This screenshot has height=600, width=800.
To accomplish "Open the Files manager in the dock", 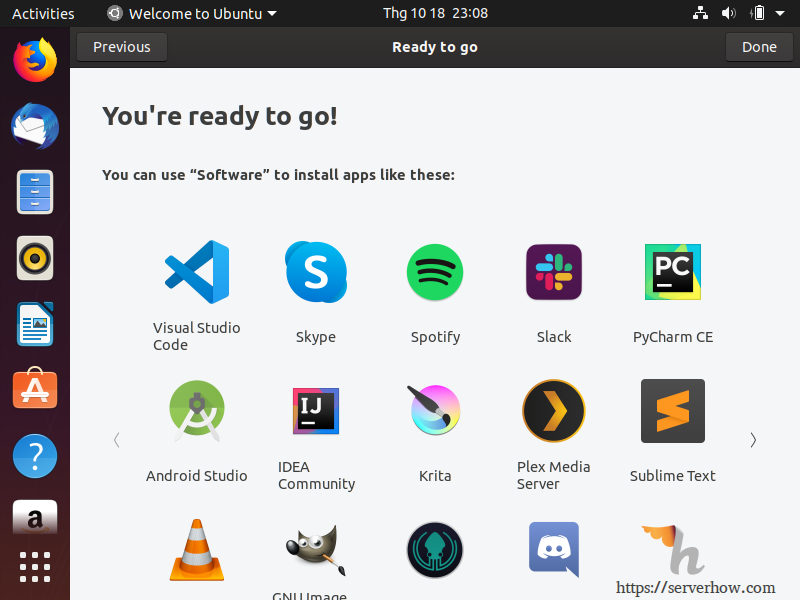I will click(35, 192).
